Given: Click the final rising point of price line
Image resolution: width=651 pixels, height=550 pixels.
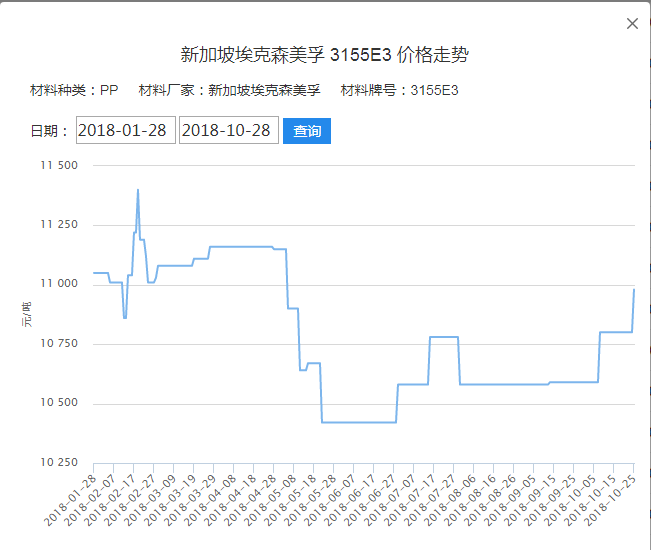Looking at the screenshot, I should pyautogui.click(x=634, y=290).
